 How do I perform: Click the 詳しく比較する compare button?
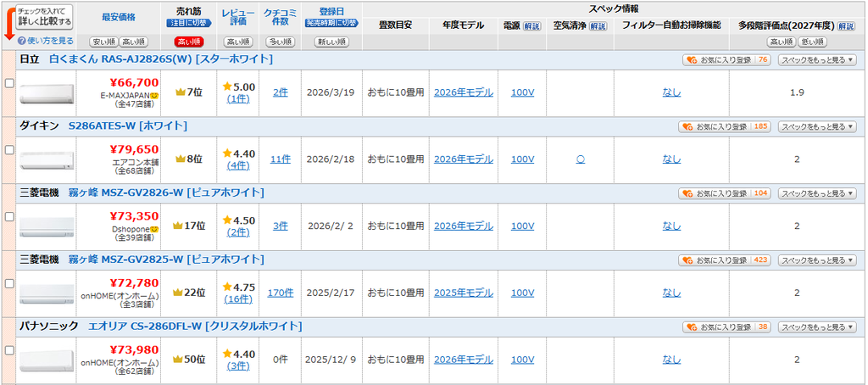pyautogui.click(x=44, y=17)
